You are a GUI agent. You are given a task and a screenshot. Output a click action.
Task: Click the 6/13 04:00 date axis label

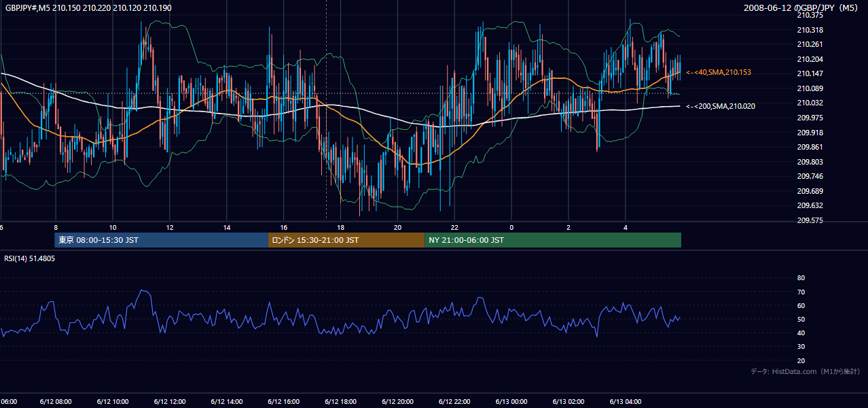click(626, 401)
